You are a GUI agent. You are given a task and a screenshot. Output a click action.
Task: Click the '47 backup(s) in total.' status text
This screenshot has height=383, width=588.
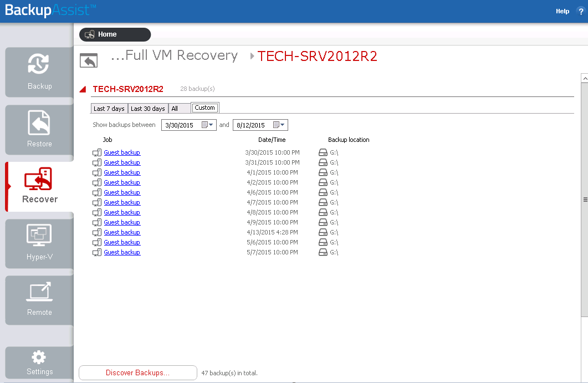[x=229, y=373]
